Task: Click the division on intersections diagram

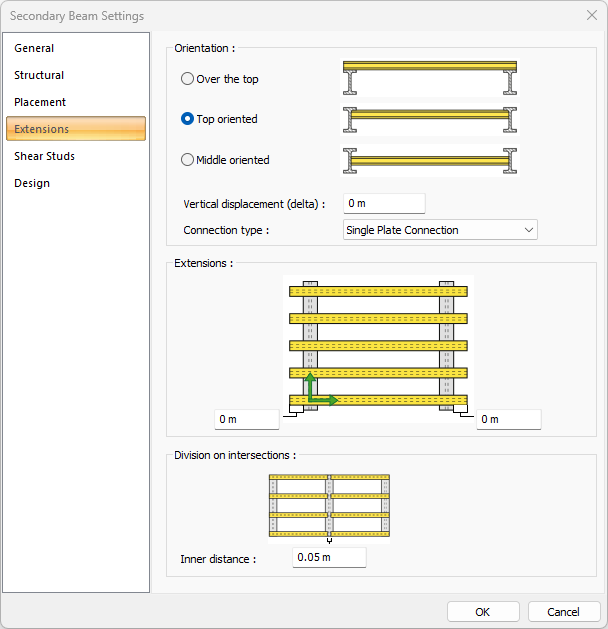Action: [329, 507]
